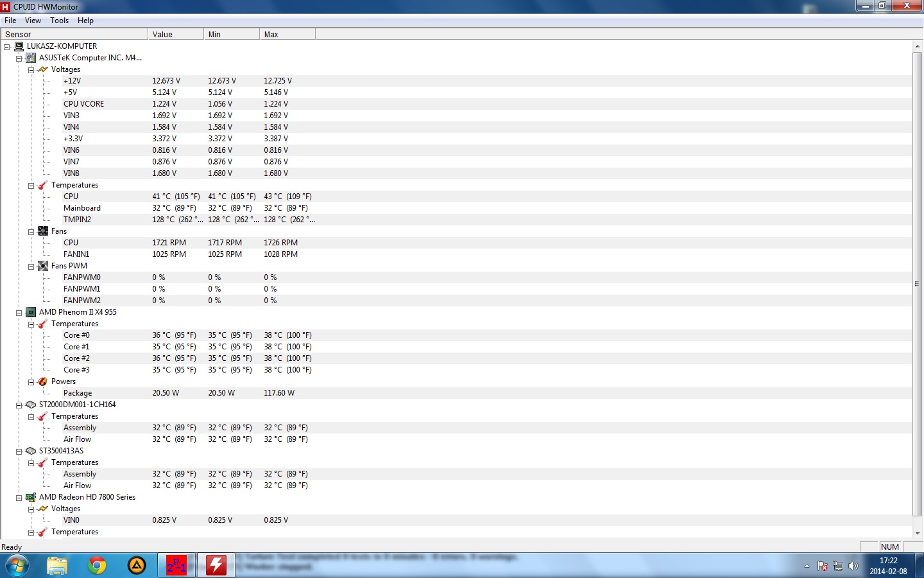The width and height of the screenshot is (924, 578).
Task: Select the FANIN1 fan row label
Action: click(x=76, y=254)
